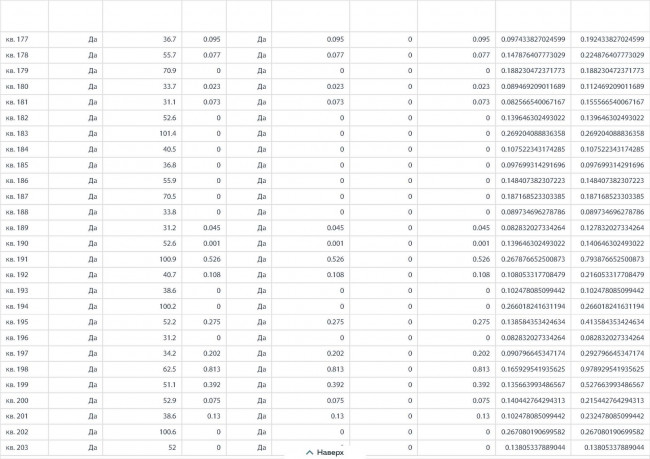Select the cell 0.793876652500873

612,259
